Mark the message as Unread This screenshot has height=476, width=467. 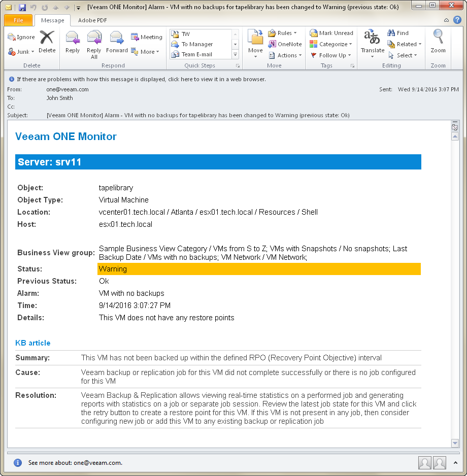coord(331,33)
